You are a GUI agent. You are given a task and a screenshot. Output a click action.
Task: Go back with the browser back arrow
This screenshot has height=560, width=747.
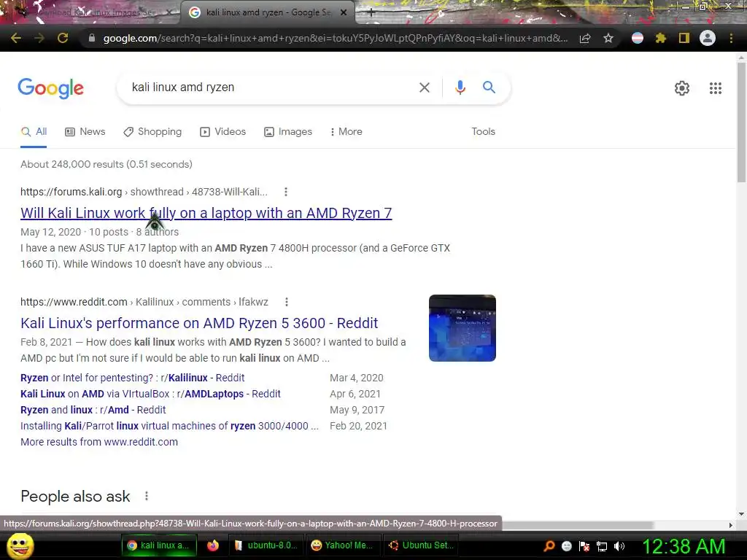(x=16, y=38)
